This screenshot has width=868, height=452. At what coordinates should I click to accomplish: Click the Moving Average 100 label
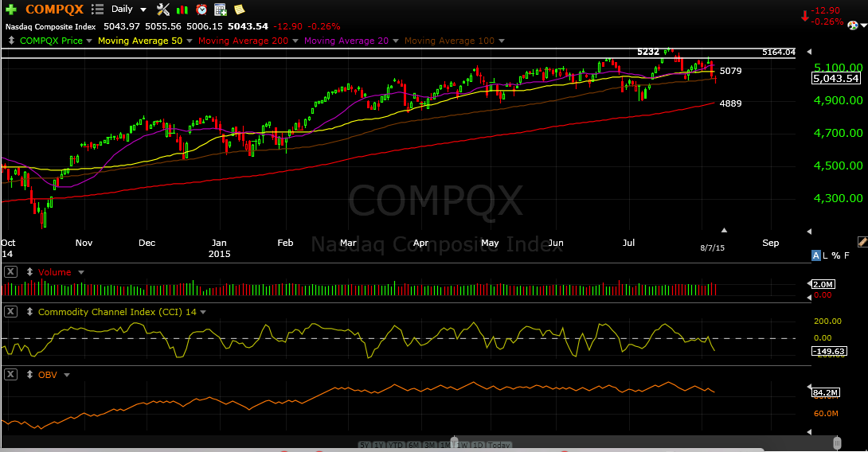coord(449,41)
